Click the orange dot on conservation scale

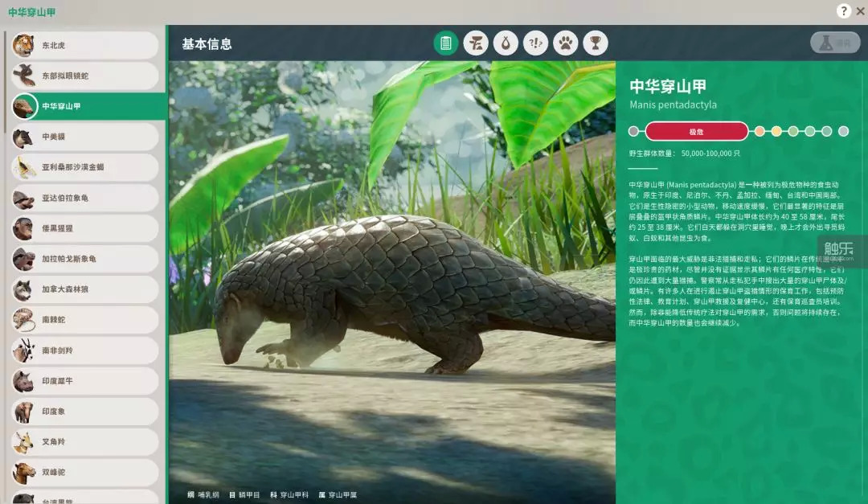point(759,131)
